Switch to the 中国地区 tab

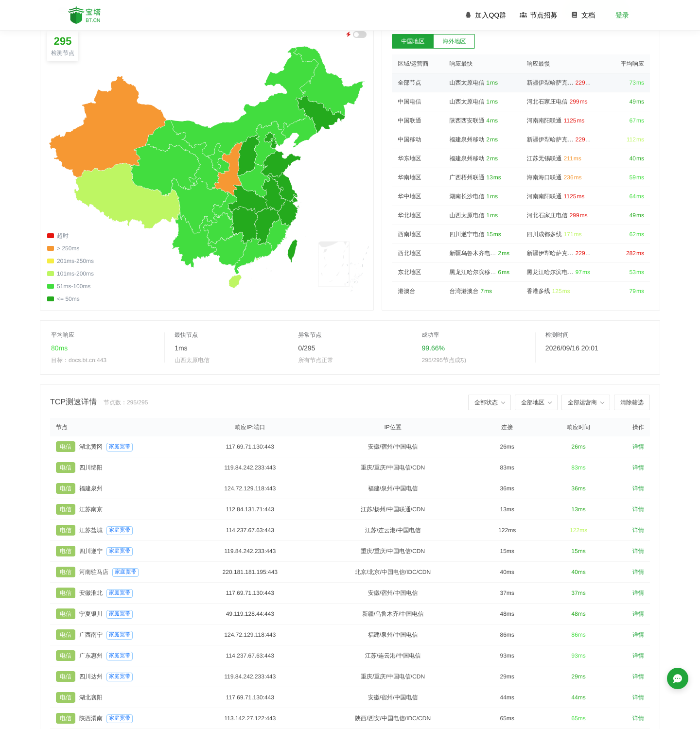pos(413,41)
